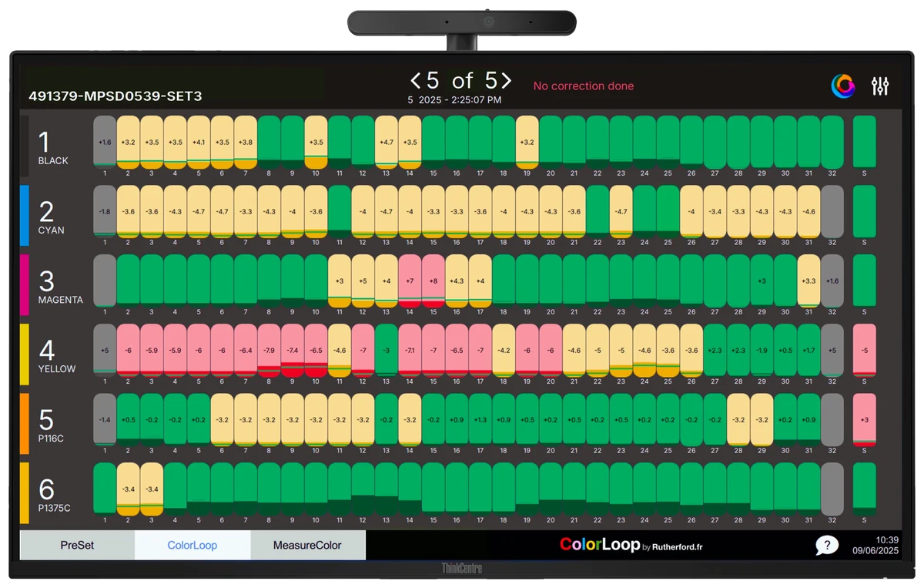Image resolution: width=924 pixels, height=588 pixels.
Task: Select the 6 P1375C row label
Action: pos(55,495)
